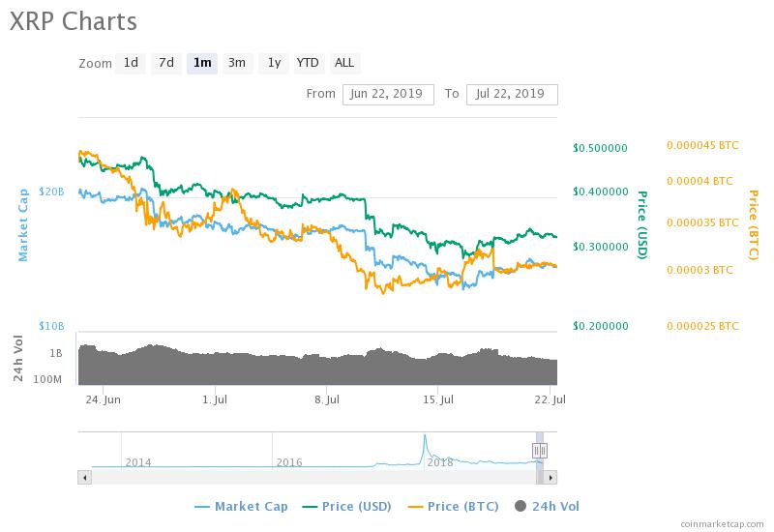Switch zoom to 1y

(x=274, y=63)
